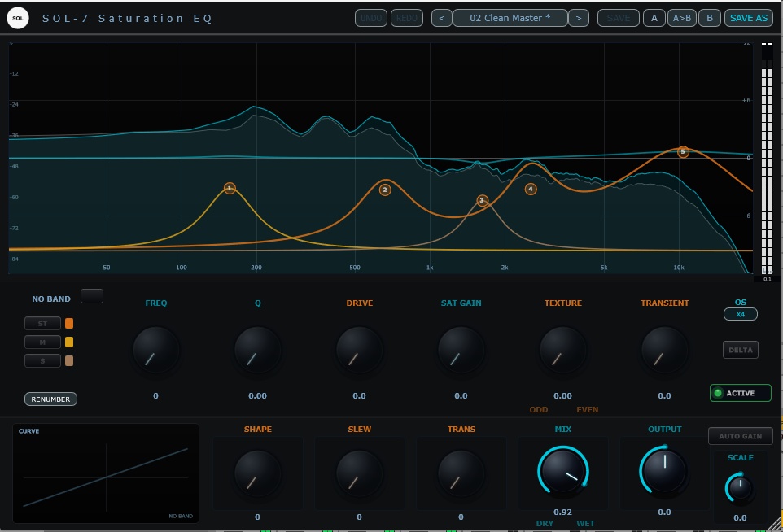The width and height of the screenshot is (783, 532).
Task: Click the SCALE value 0.0
Action: click(740, 518)
